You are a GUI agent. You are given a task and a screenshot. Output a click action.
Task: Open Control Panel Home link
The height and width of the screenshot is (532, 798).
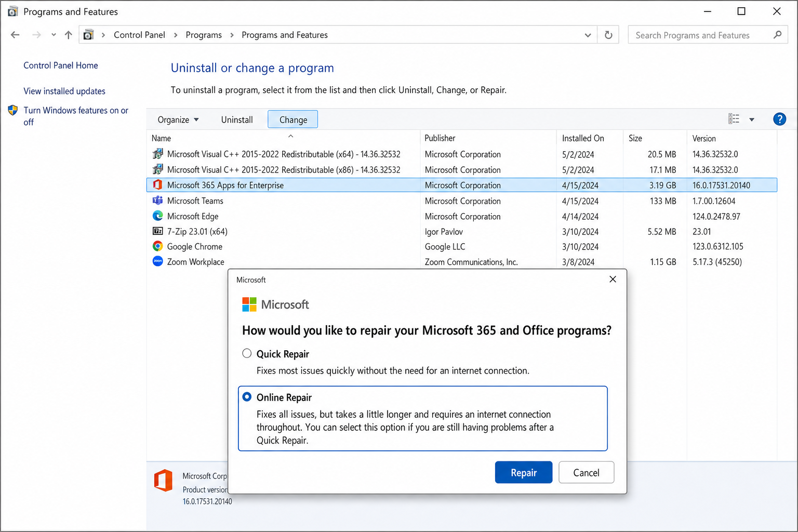pyautogui.click(x=61, y=65)
